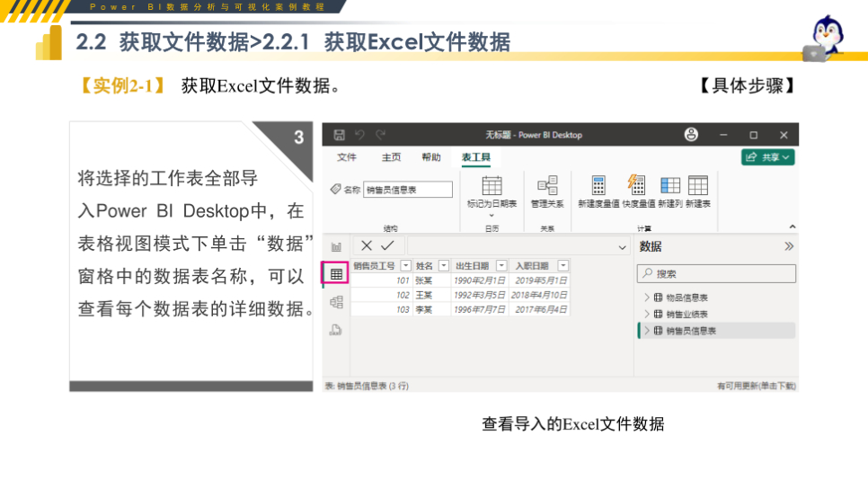Viewport: 868px width, 489px height.
Task: Expand 销售员信息表 tree node
Action: pos(647,331)
